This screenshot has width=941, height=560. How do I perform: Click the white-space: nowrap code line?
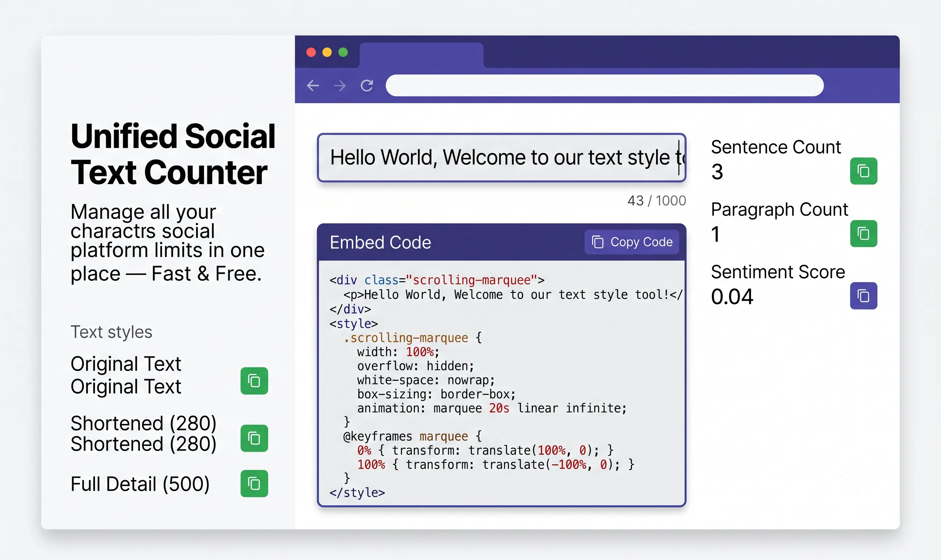click(x=425, y=380)
